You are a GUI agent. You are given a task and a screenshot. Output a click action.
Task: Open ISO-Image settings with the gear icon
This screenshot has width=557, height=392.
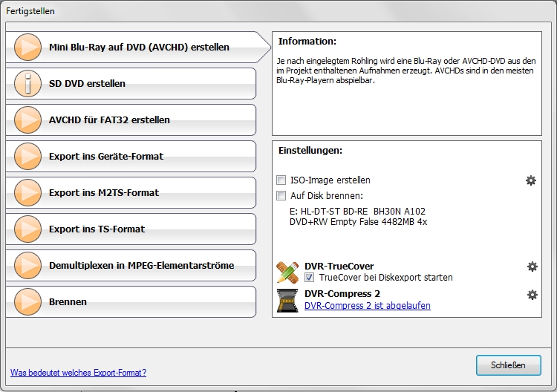click(531, 180)
